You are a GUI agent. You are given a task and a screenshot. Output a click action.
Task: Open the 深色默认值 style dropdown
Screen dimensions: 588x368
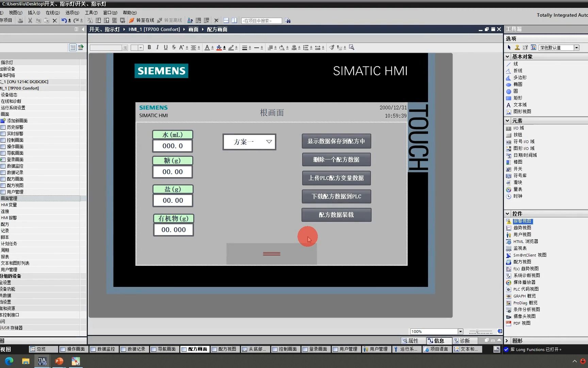pos(577,48)
